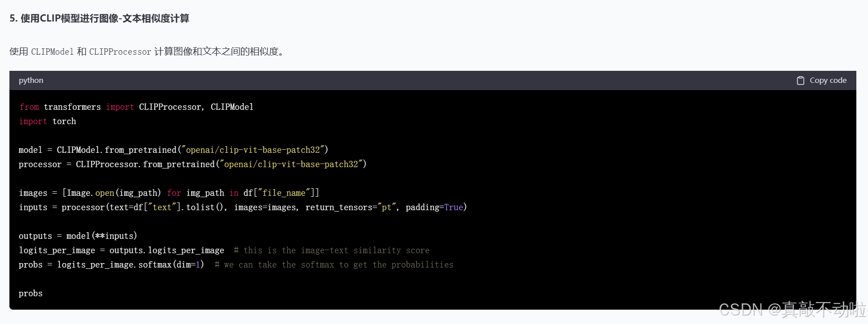Click the line 'from transformers import CLIPProcessor, CLIPModel'
Screen dimensions: 868x324
136,107
